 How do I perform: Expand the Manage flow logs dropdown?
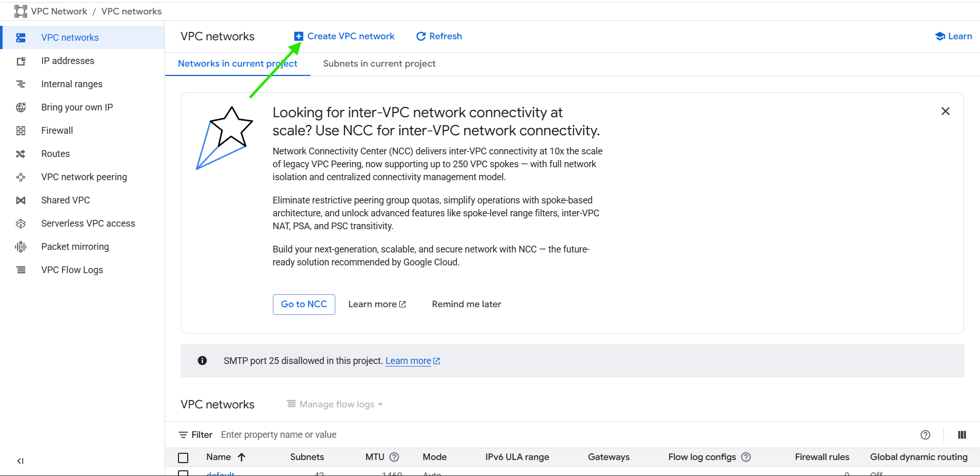point(335,404)
